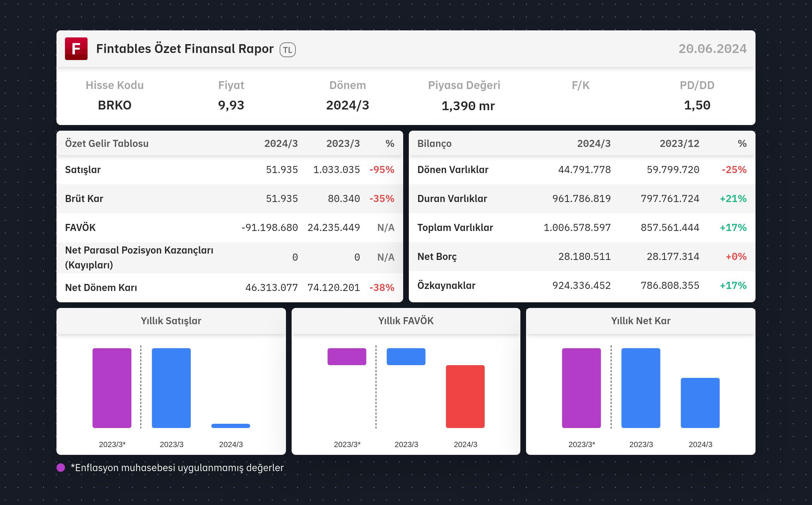
Task: Click the Enflasyon muhasebesi footnote text
Action: [x=177, y=468]
